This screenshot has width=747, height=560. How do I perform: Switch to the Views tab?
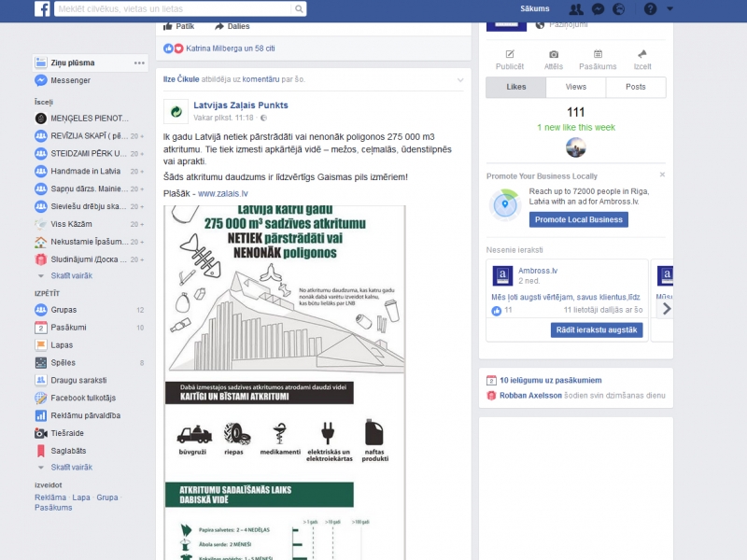[576, 87]
